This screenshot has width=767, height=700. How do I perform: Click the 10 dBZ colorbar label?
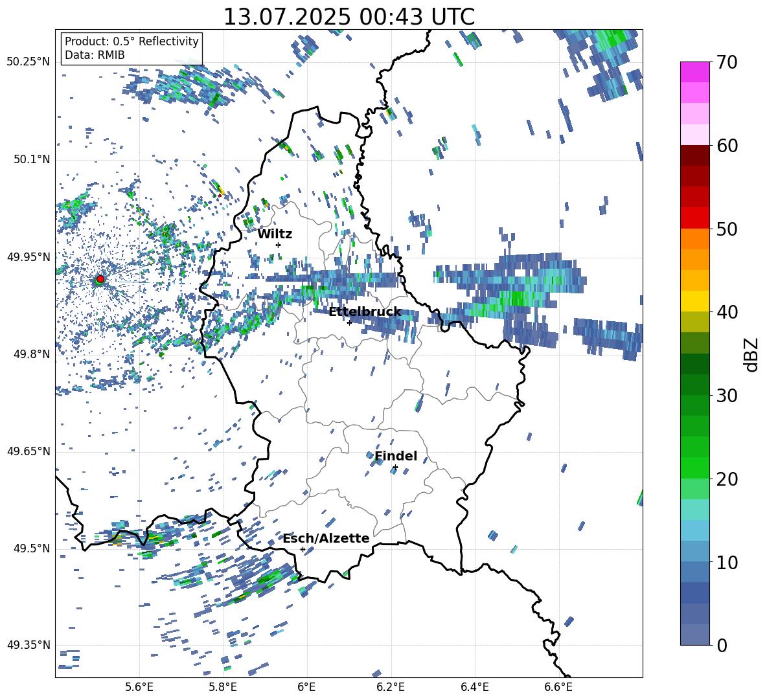coord(726,562)
